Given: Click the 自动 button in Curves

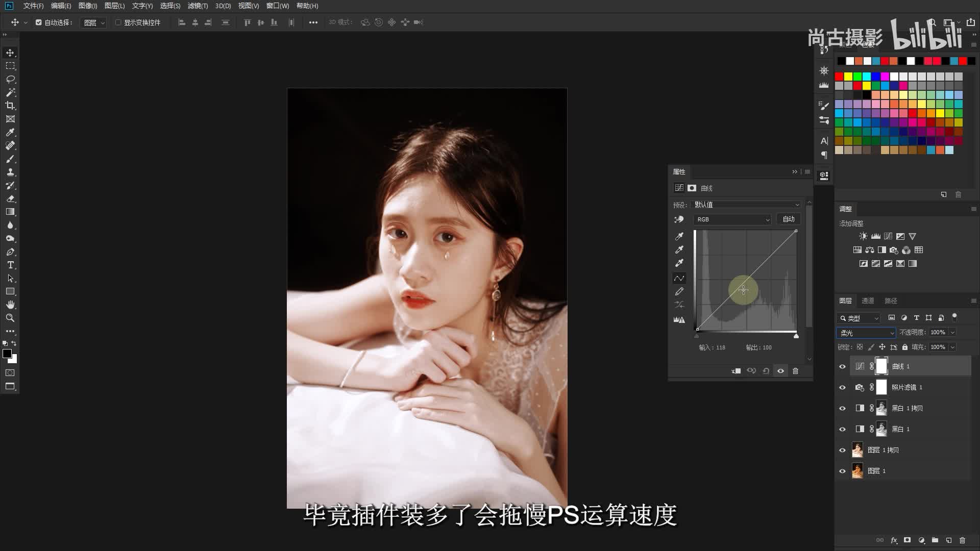Looking at the screenshot, I should [x=789, y=219].
